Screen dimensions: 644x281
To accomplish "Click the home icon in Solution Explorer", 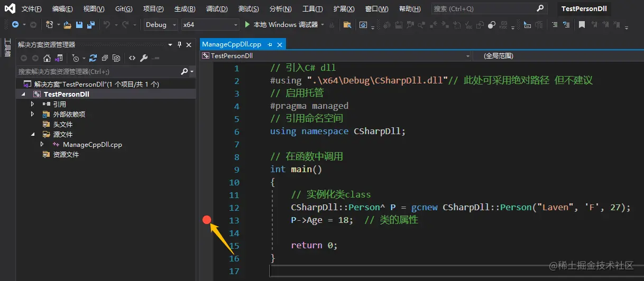I will tap(47, 58).
